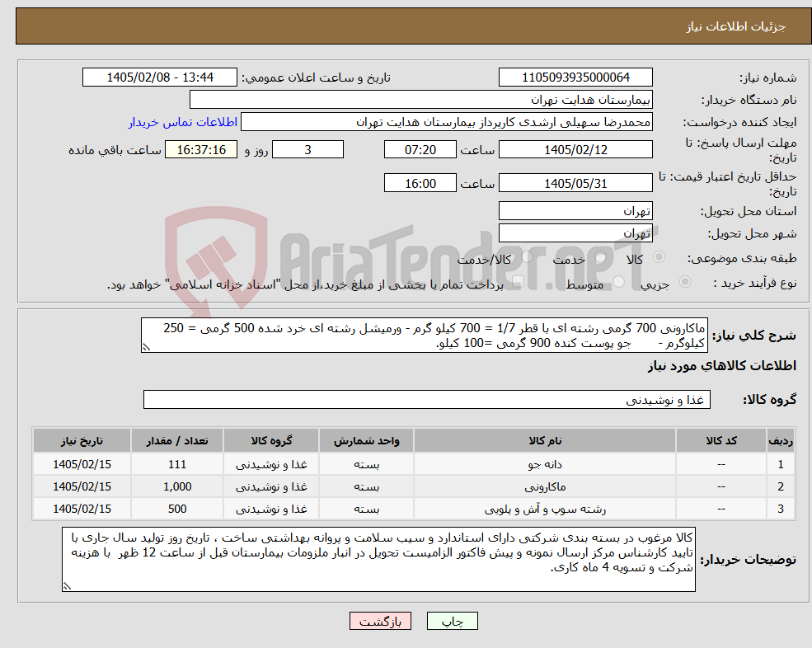Click the delivery province field تهران
This screenshot has width=812, height=648.
[575, 211]
